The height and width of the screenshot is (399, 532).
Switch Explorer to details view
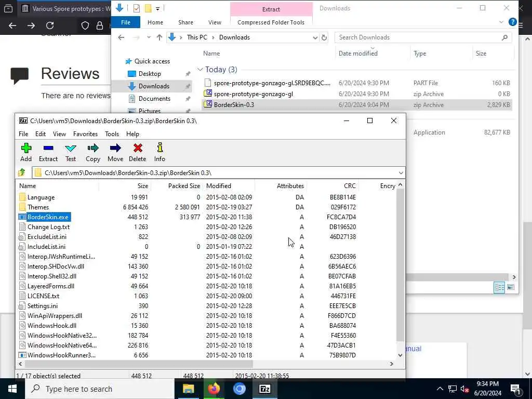pos(499,287)
